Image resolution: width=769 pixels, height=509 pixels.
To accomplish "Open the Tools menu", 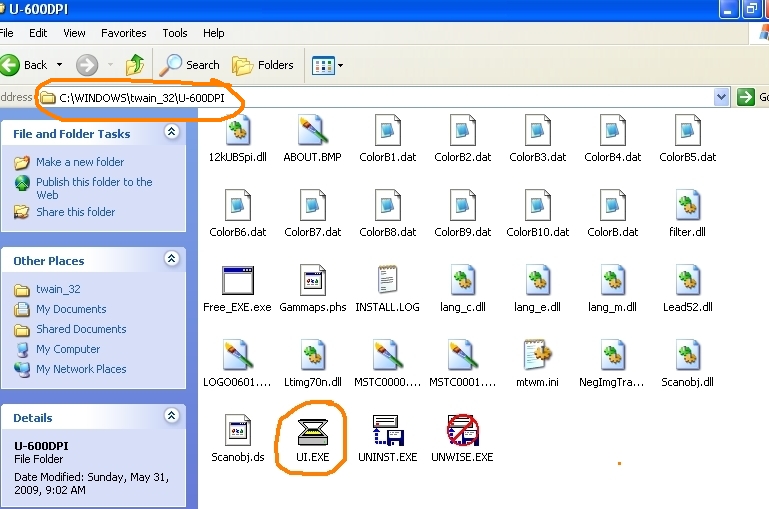I will (x=175, y=33).
